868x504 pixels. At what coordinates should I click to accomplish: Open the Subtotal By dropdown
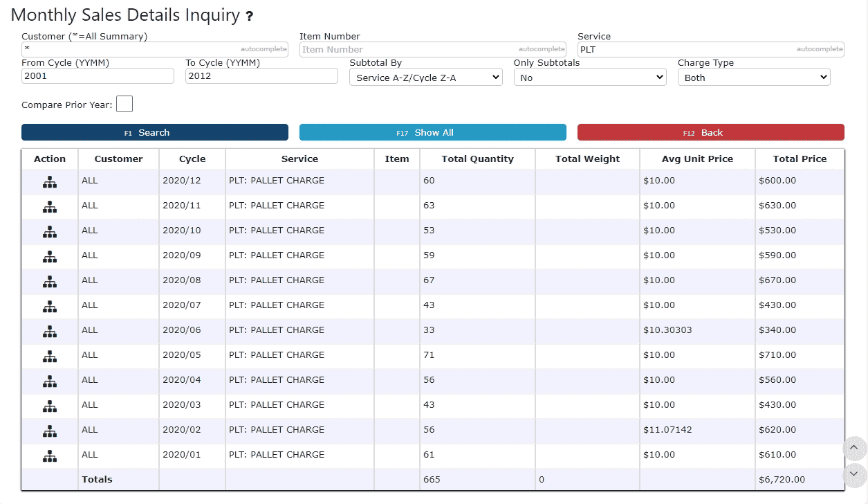coord(426,78)
